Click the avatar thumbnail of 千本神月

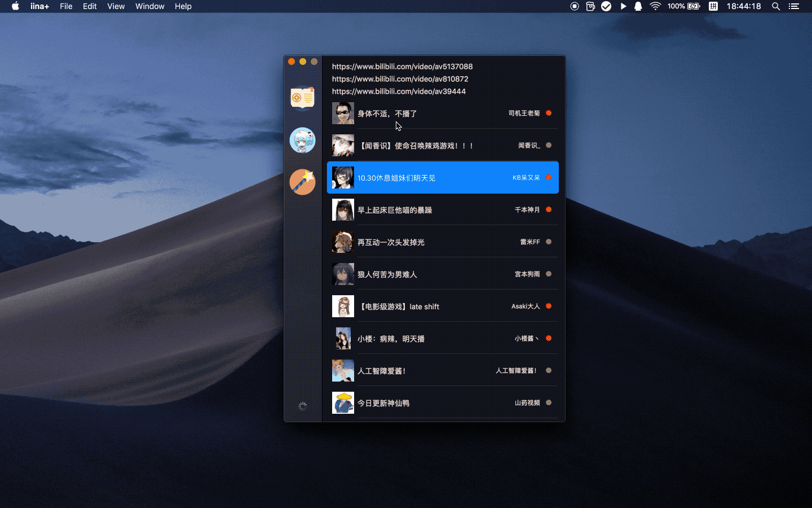tap(343, 209)
